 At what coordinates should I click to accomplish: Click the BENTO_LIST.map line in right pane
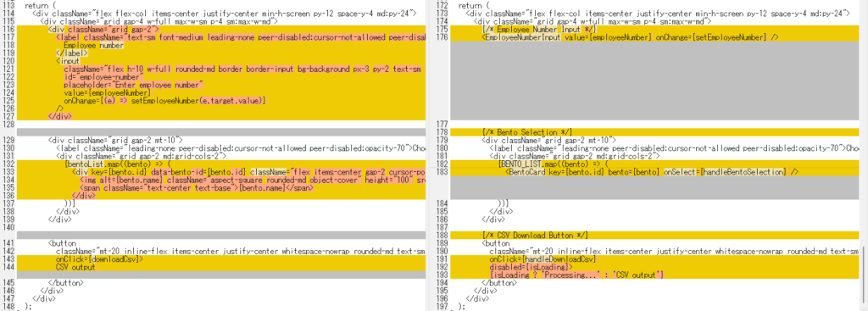553,164
